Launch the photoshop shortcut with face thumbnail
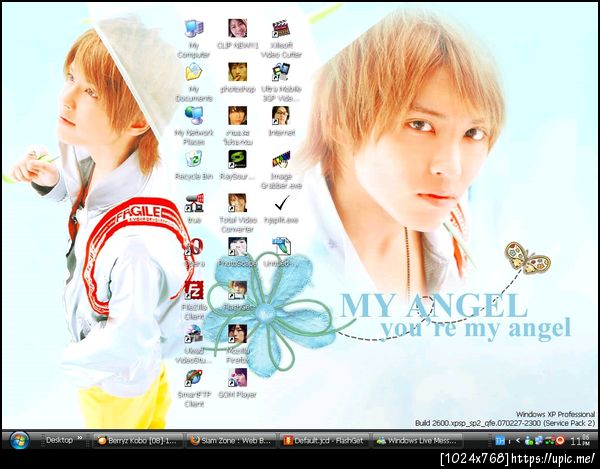The image size is (600, 469). 238,72
